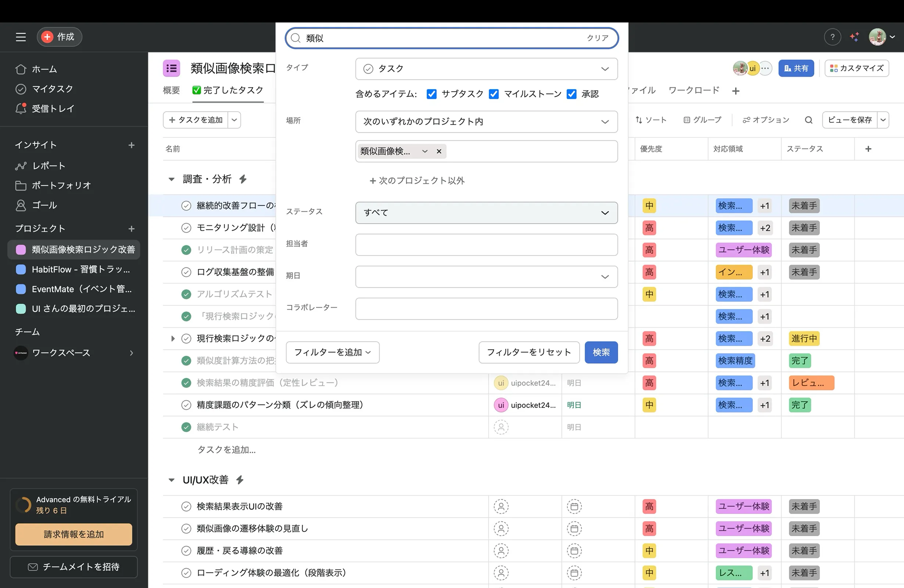Click クリア in search box
Viewport: 904px width, 588px height.
[x=598, y=38]
